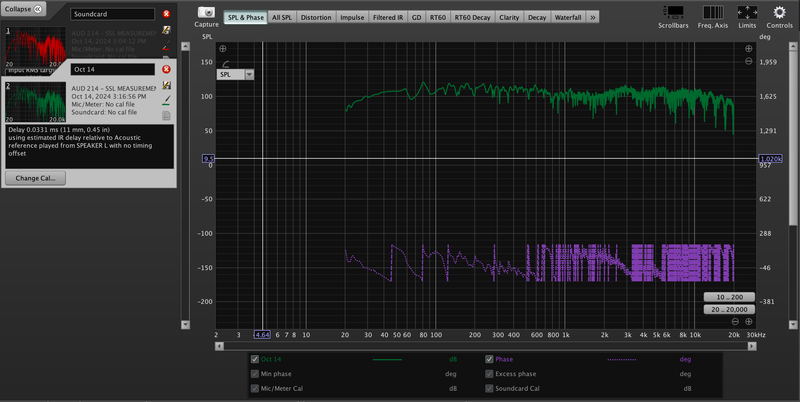Click graph vertical scrollbar up arrow
The height and width of the screenshot is (402, 800).
tap(793, 46)
